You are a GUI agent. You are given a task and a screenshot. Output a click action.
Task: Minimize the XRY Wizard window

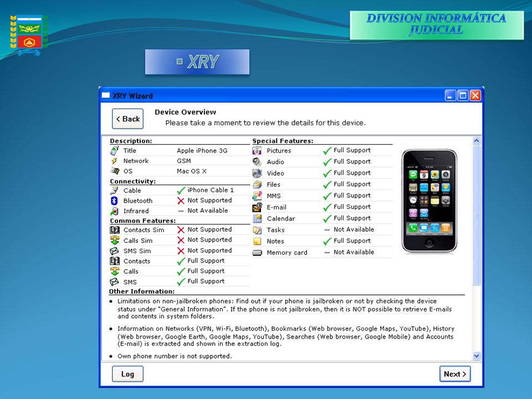[450, 95]
